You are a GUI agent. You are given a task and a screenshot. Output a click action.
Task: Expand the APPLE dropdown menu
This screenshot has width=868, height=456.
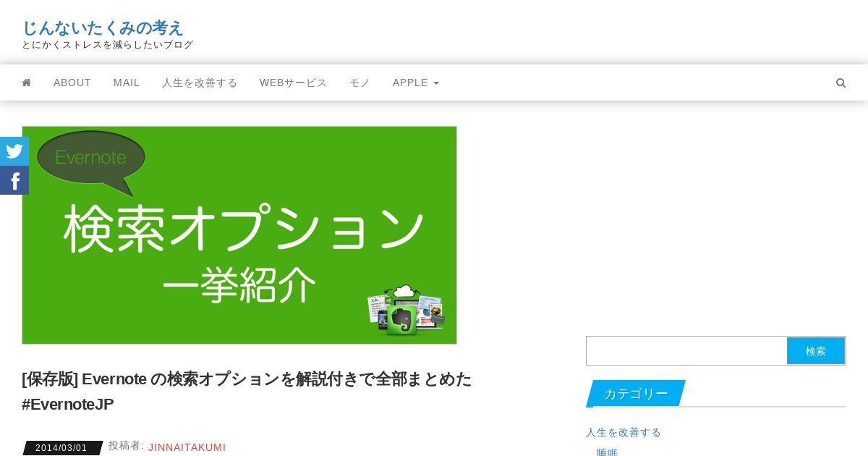[x=416, y=83]
